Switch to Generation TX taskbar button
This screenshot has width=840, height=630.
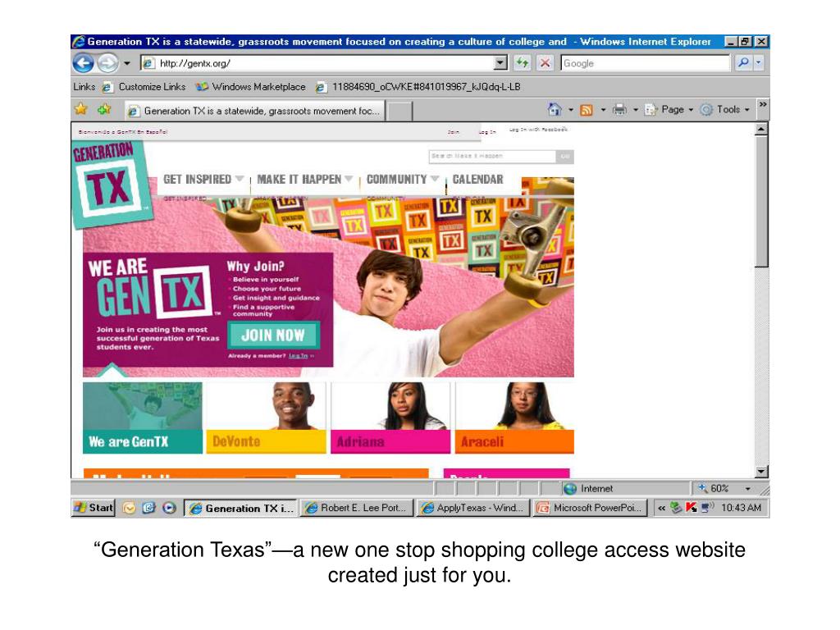[x=241, y=508]
